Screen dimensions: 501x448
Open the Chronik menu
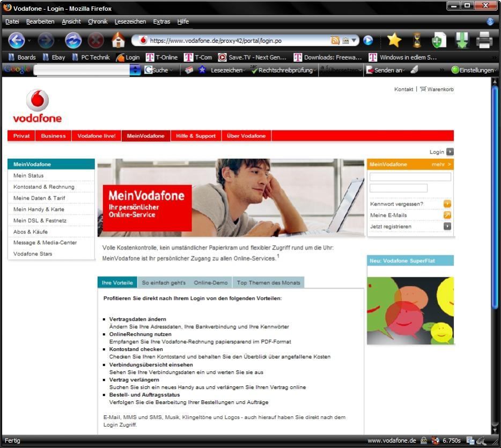98,21
